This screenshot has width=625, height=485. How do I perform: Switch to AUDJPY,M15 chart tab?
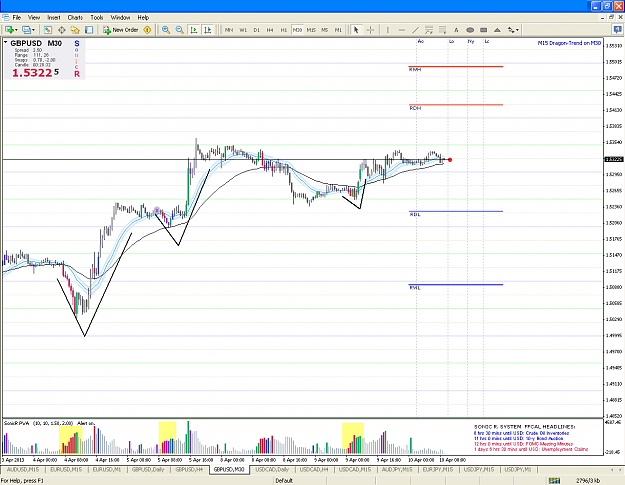(x=397, y=470)
